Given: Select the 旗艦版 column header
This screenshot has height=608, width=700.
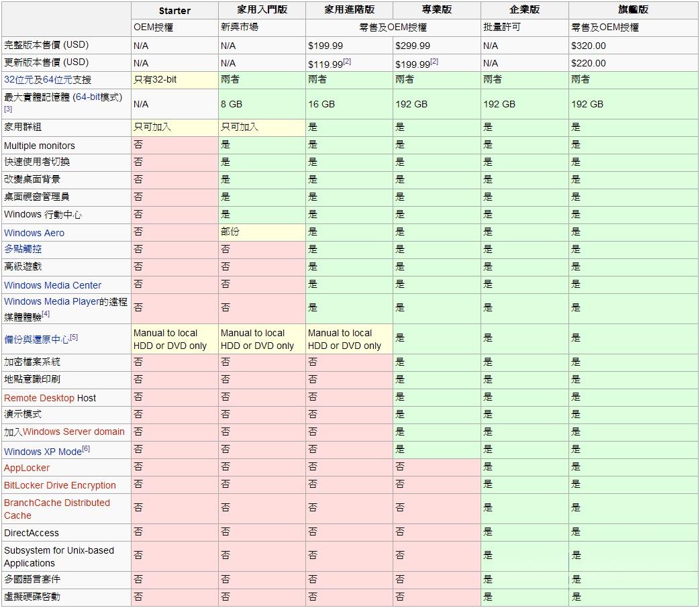Looking at the screenshot, I should pos(634,10).
